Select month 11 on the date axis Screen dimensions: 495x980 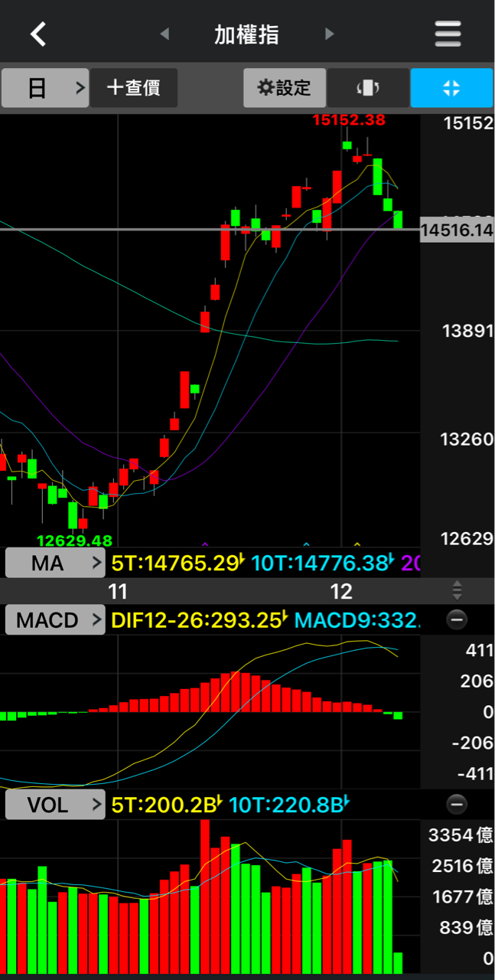point(117,591)
